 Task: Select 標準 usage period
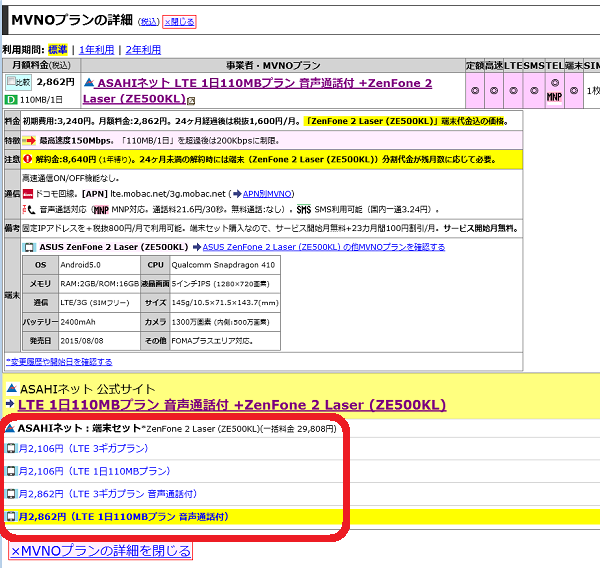coord(58,50)
